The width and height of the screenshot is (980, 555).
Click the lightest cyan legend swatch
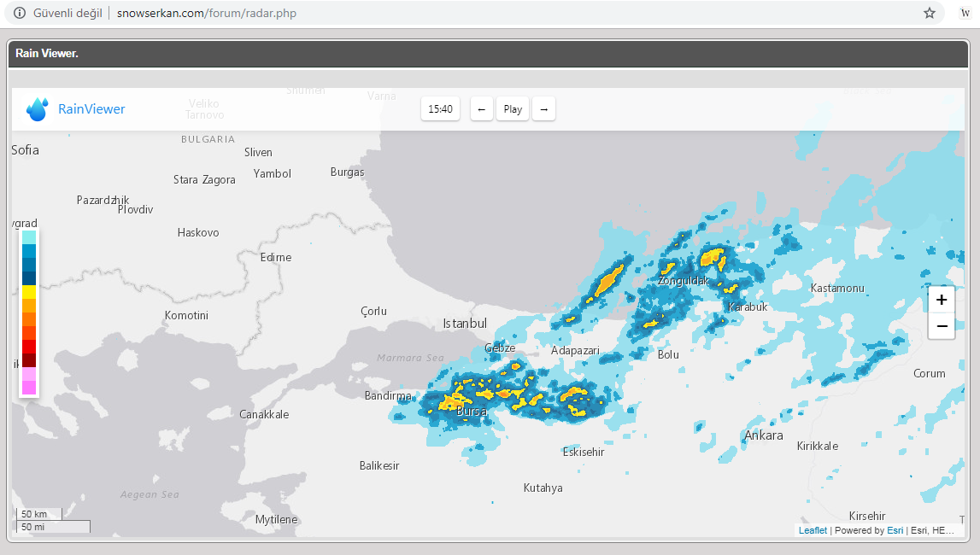click(x=29, y=237)
